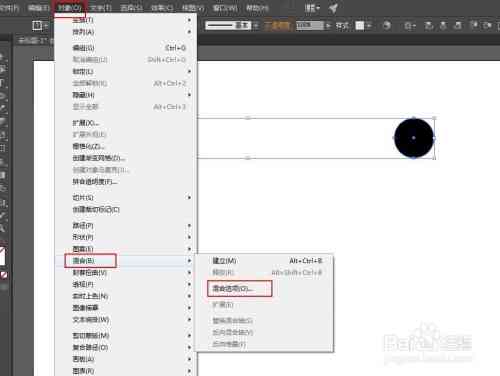This screenshot has height=376, width=500.
Task: Choose 创建渐变网格(D)... command
Action: [x=126, y=158]
